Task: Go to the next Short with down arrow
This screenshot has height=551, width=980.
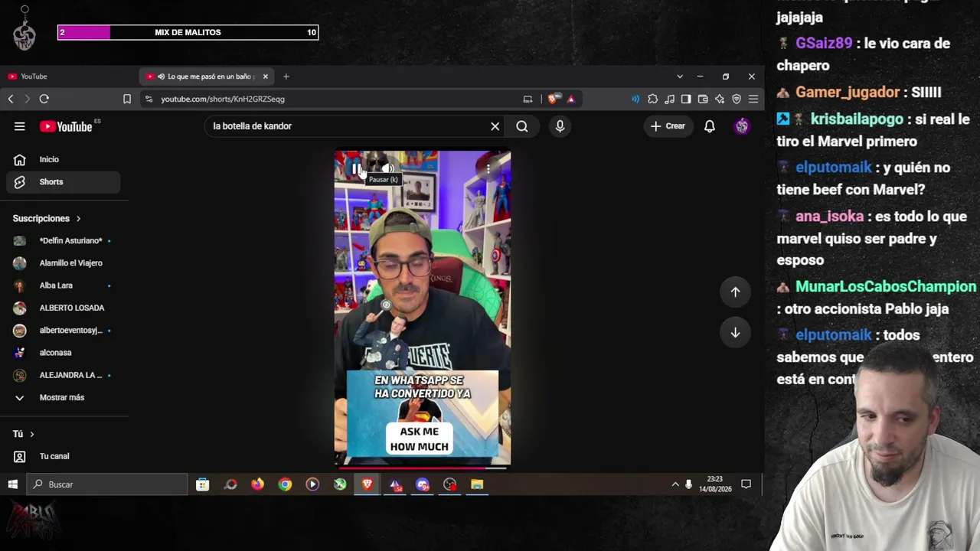Action: 735,332
